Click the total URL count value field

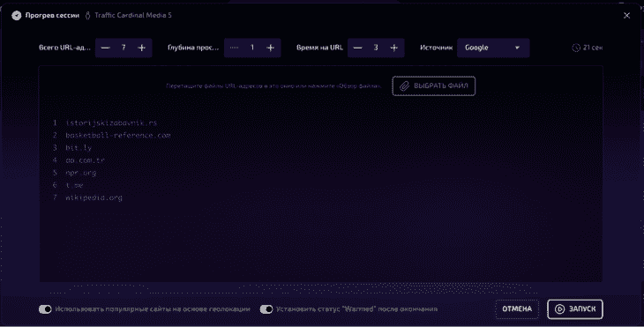coord(124,48)
